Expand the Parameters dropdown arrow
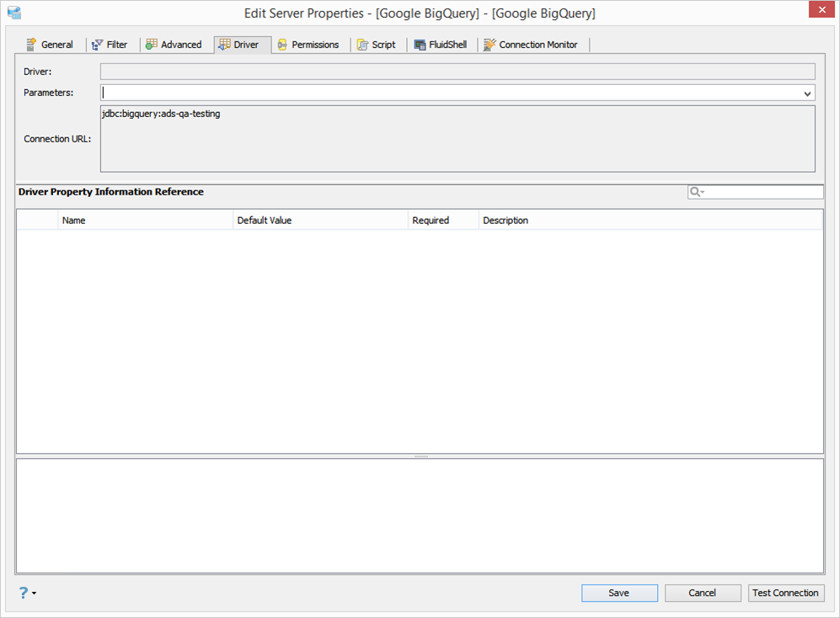840x618 pixels. pos(807,93)
